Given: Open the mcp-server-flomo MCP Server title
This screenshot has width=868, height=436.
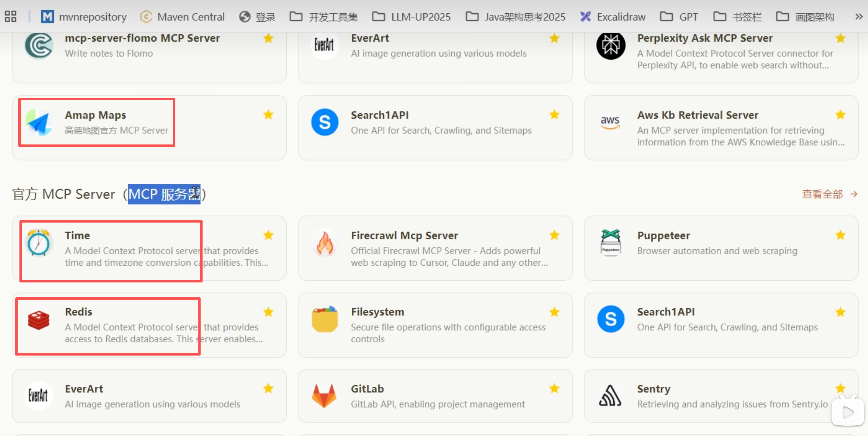Looking at the screenshot, I should (142, 38).
